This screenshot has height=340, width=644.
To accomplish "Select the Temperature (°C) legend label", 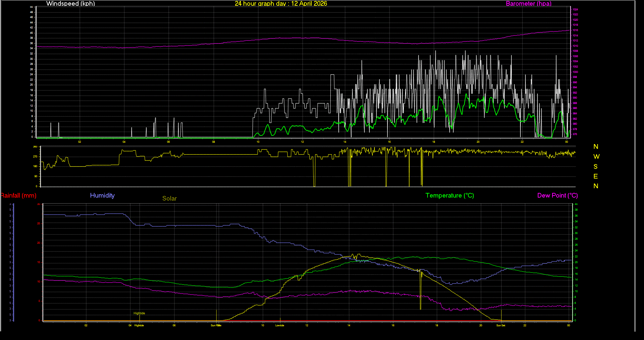I will (x=449, y=196).
